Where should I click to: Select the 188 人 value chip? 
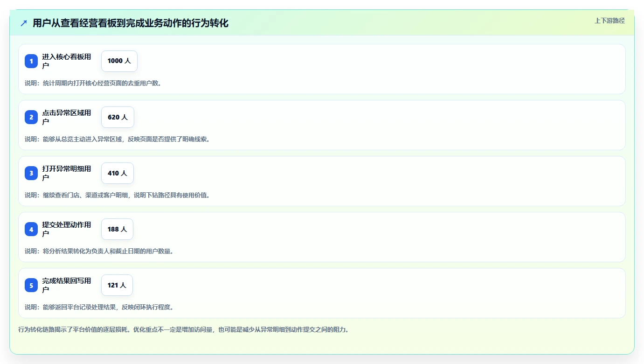117,229
